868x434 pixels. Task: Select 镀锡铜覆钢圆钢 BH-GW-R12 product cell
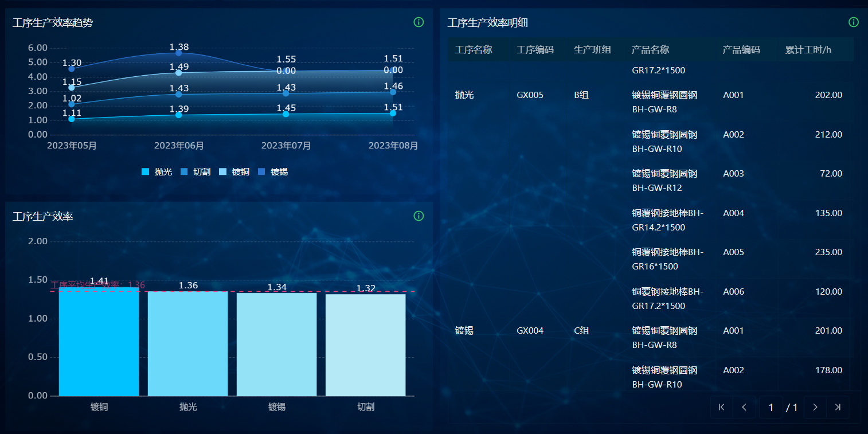(664, 181)
